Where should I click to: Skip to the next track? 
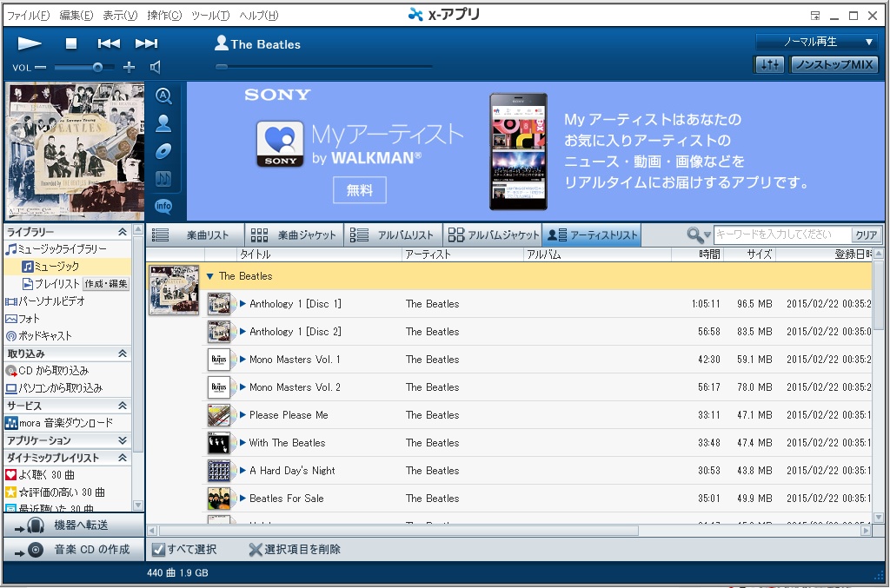click(x=146, y=43)
